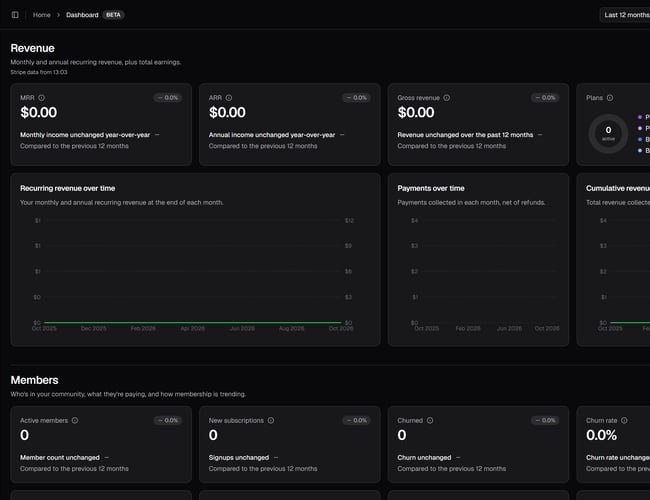The width and height of the screenshot is (650, 500).
Task: Click 'Dec 2025' axis label
Action: tap(93, 328)
